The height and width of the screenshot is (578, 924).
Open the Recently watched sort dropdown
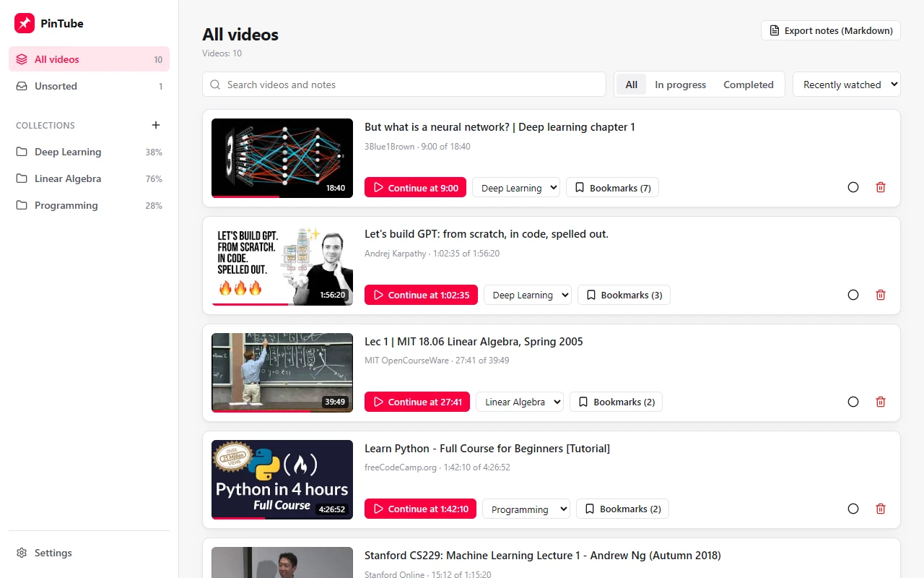pyautogui.click(x=847, y=85)
